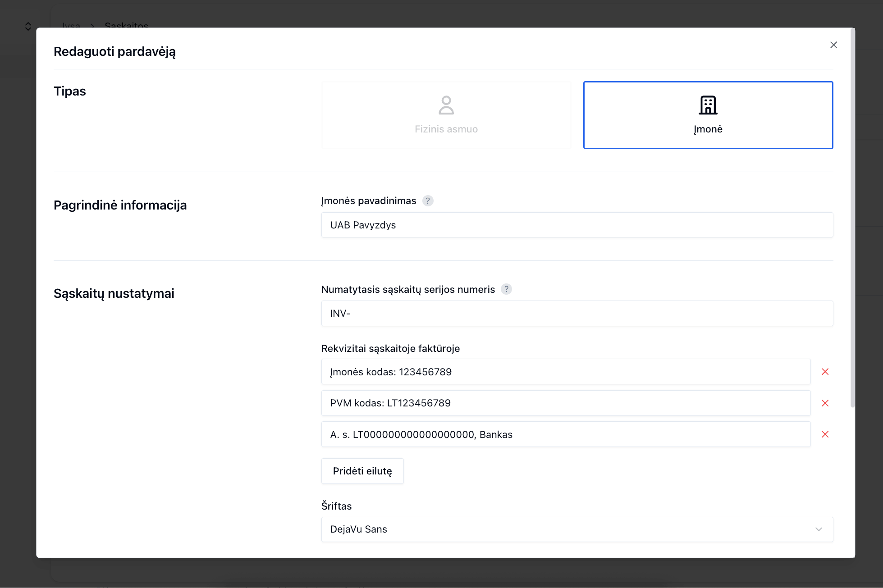Click the UAB Pavyzdys name field
The image size is (883, 588).
[576, 225]
